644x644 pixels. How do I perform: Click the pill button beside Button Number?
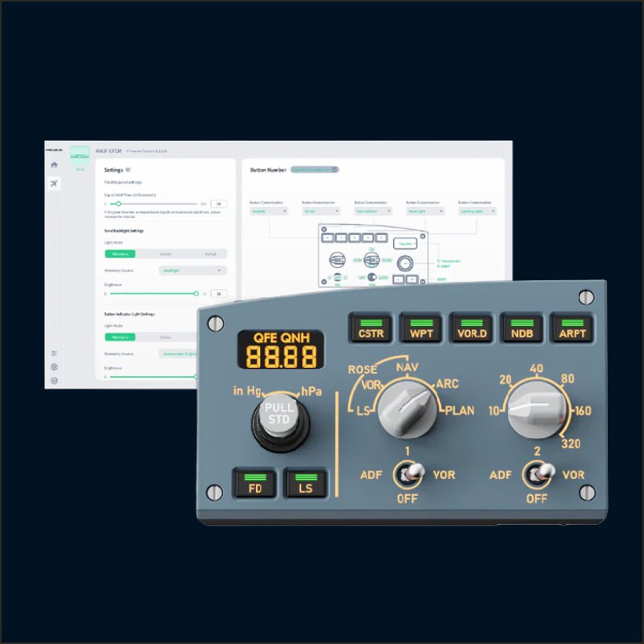click(315, 170)
